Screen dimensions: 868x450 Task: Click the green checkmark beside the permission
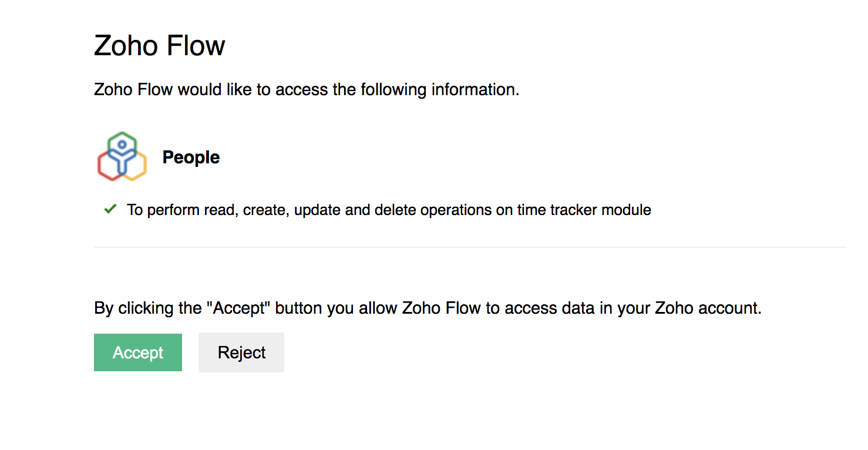110,209
